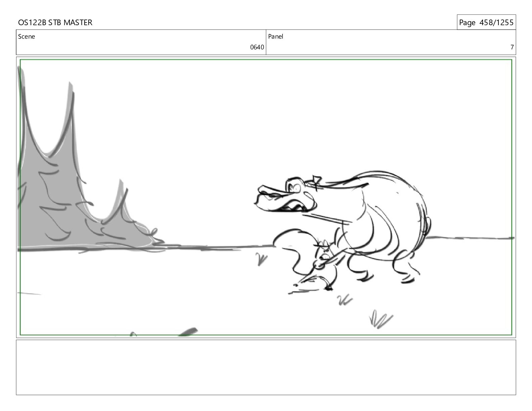This screenshot has width=532, height=411.
Task: Click the 'Scene' label
Action: 27,37
